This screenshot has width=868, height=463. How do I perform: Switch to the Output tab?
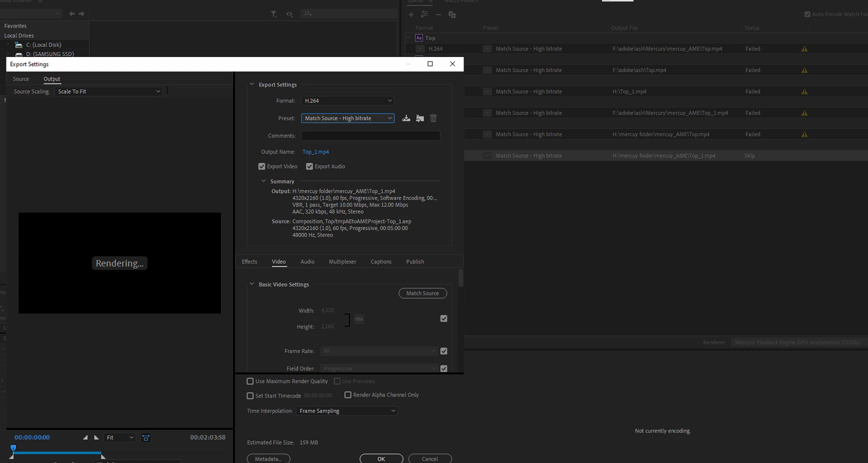pyautogui.click(x=52, y=79)
